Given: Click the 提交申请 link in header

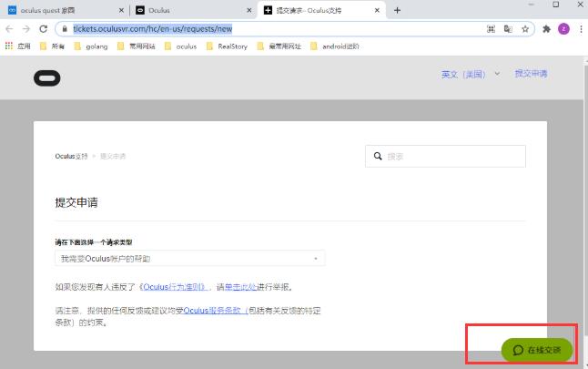Looking at the screenshot, I should [531, 74].
